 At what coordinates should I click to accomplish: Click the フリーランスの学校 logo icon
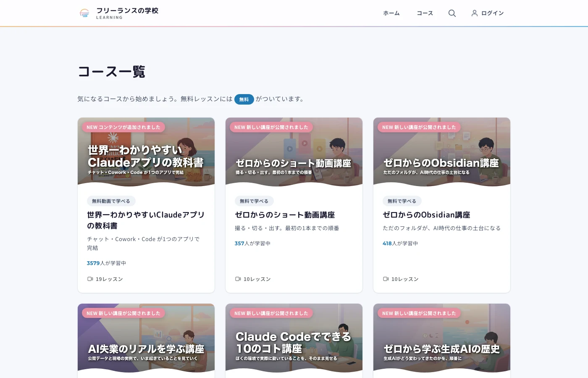click(x=84, y=13)
